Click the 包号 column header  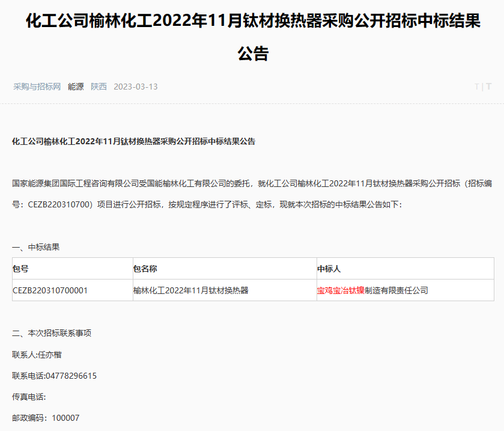tap(20, 269)
